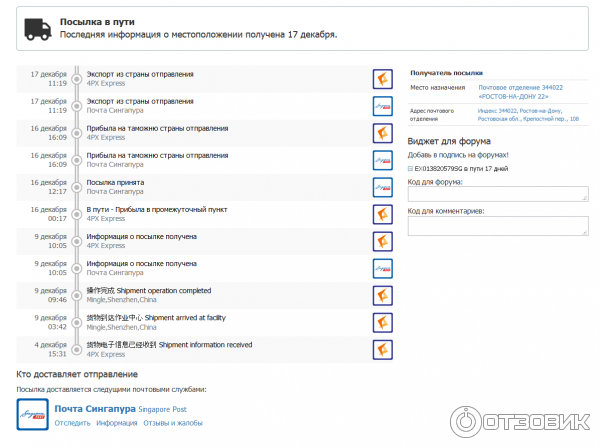Click the 'Отследить' link under Singapore Post
The image size is (600, 448).
[72, 423]
